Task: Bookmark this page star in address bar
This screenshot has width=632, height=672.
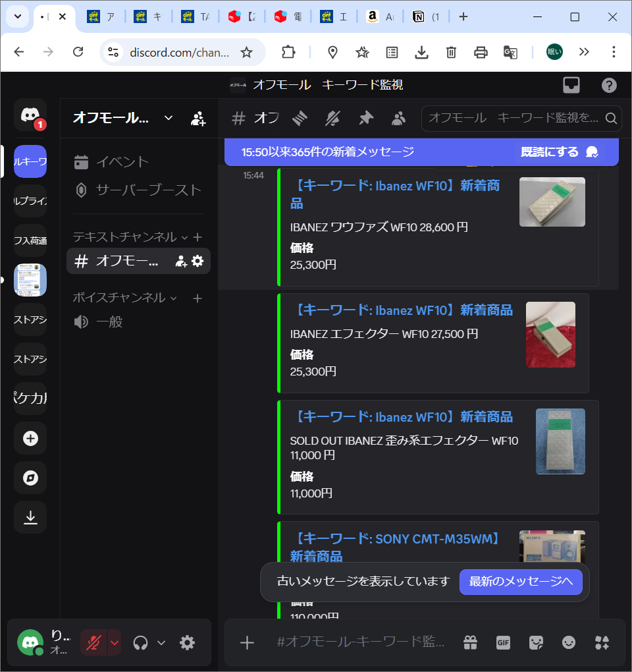Action: tap(246, 52)
